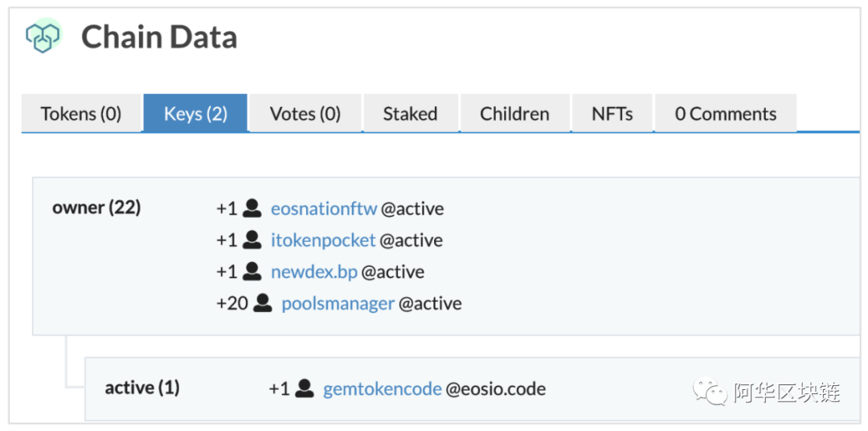Open the 0 Comments tab
The image size is (868, 431).
[x=726, y=113]
